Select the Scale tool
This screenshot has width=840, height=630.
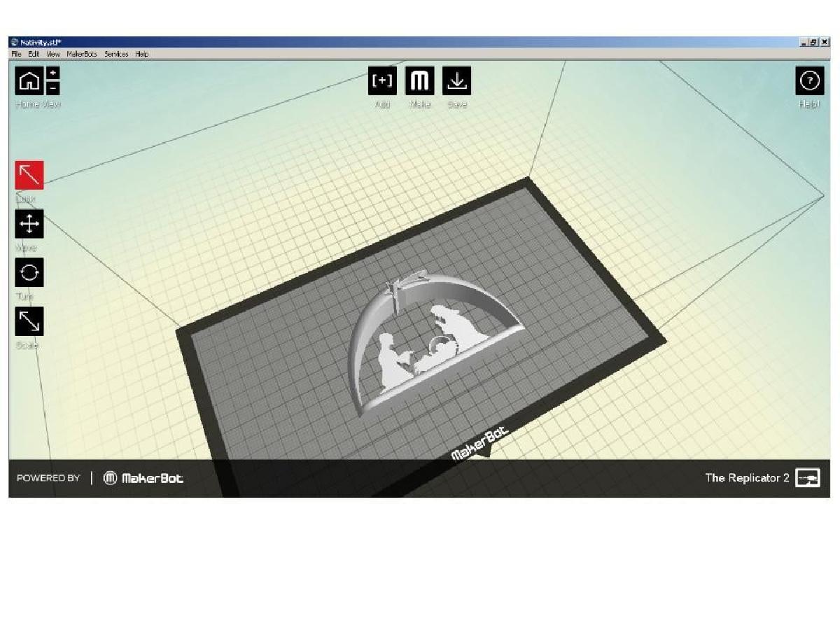pos(29,321)
